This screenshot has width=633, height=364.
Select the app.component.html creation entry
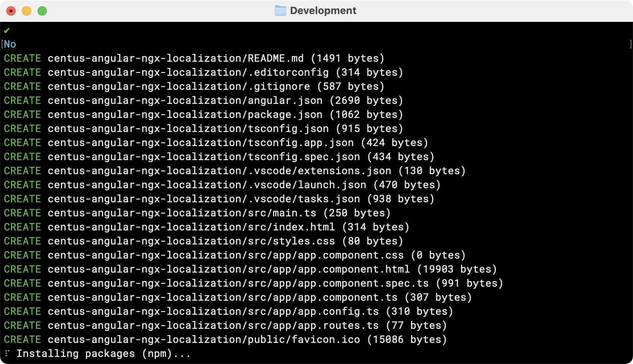tap(250, 269)
